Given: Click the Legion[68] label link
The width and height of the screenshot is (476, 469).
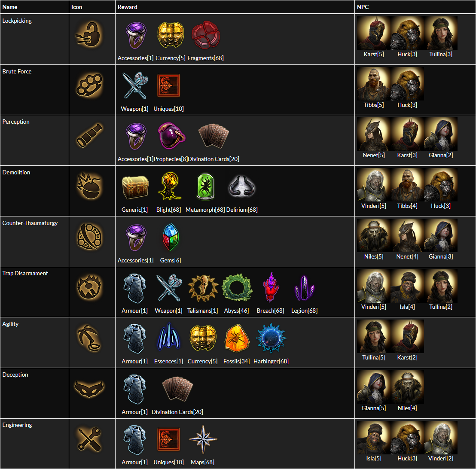Looking at the screenshot, I should [304, 311].
